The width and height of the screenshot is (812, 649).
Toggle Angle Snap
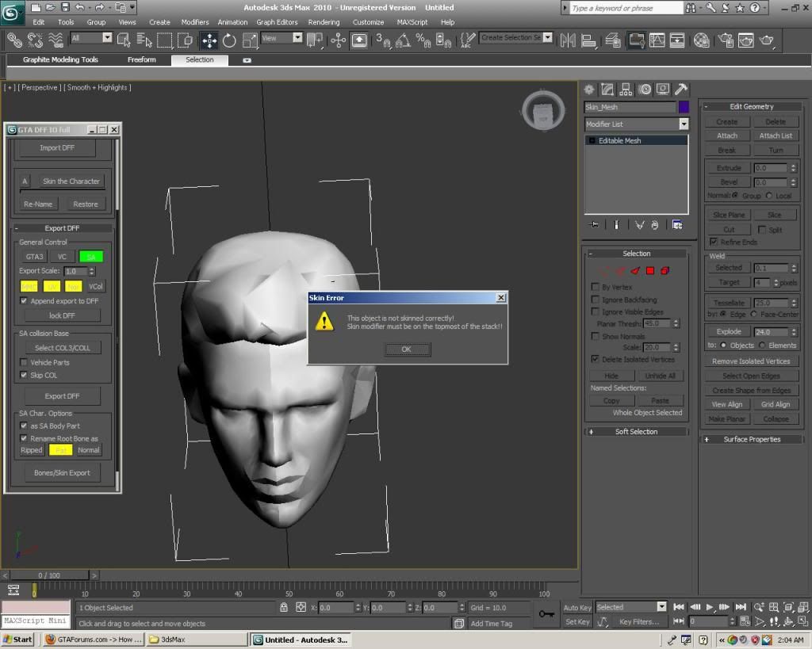pyautogui.click(x=403, y=40)
